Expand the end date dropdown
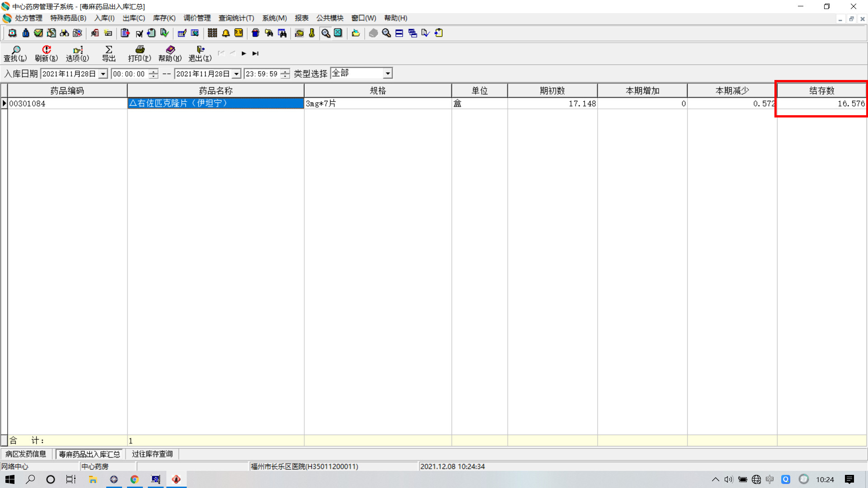This screenshot has height=488, width=868. click(236, 74)
